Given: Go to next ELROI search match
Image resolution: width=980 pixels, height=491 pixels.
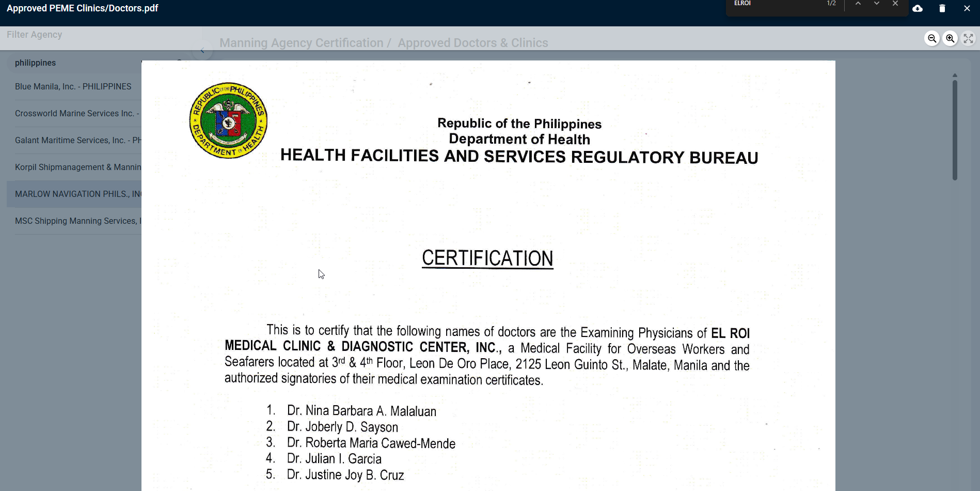Looking at the screenshot, I should pyautogui.click(x=877, y=3).
